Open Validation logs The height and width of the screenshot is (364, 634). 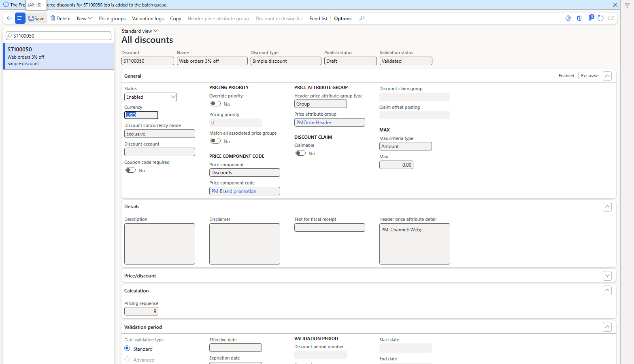point(148,19)
